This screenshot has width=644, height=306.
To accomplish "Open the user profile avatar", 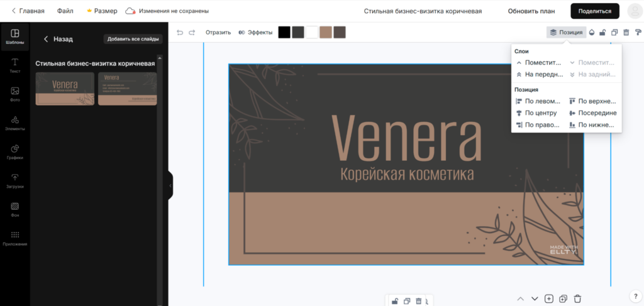I will coord(635,11).
